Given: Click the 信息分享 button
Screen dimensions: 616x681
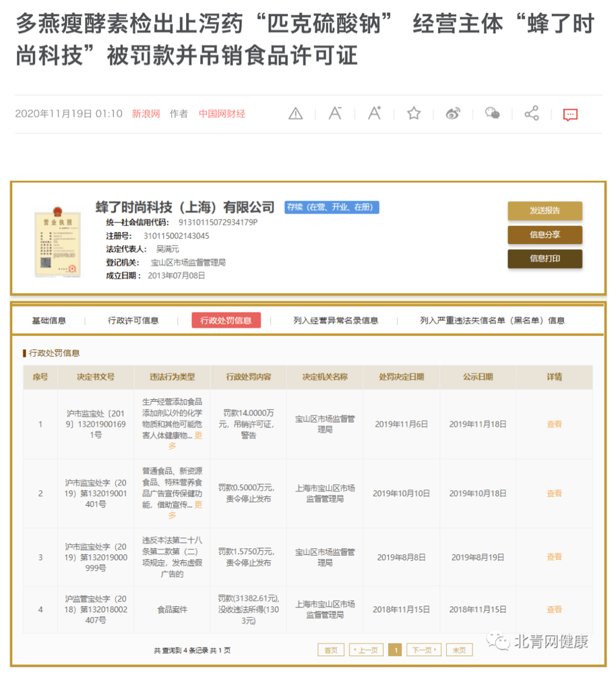Looking at the screenshot, I should (545, 235).
